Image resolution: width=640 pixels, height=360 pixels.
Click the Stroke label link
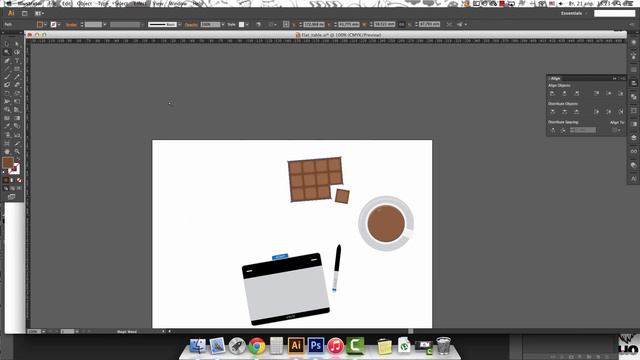click(x=71, y=24)
